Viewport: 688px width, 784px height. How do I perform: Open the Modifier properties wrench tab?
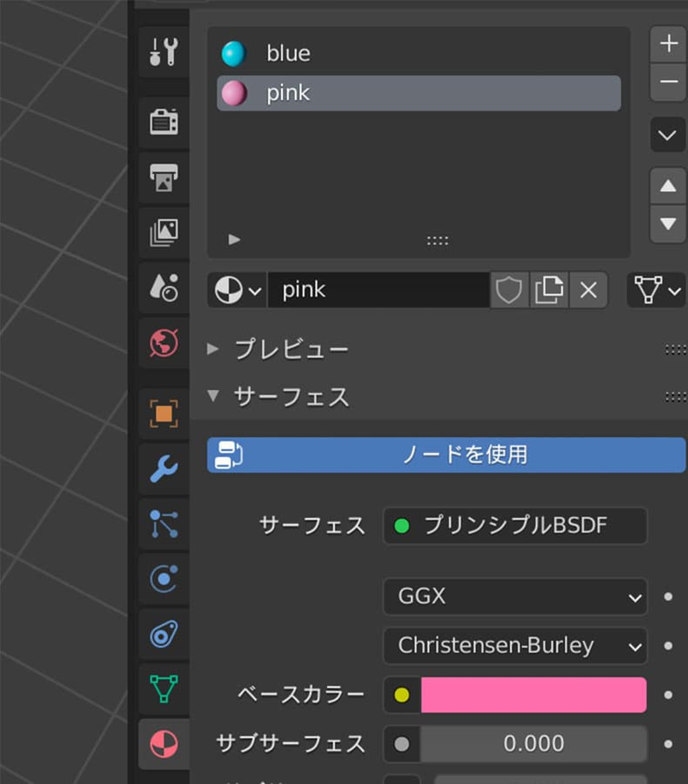pos(164,469)
